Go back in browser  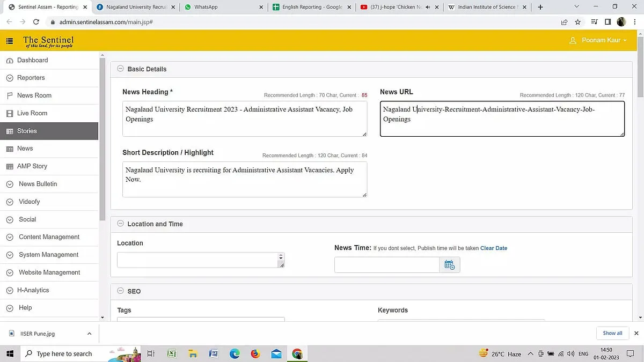9,22
